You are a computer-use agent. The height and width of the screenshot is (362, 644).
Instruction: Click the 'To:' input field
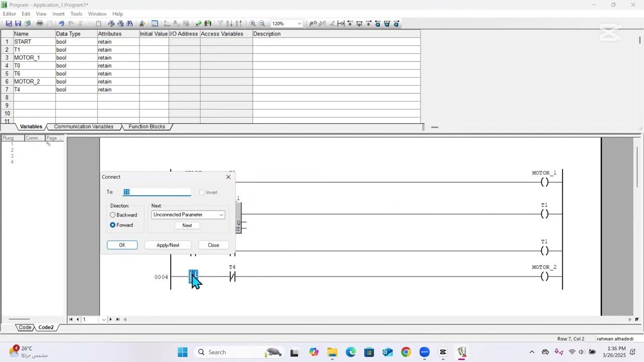[x=157, y=192]
